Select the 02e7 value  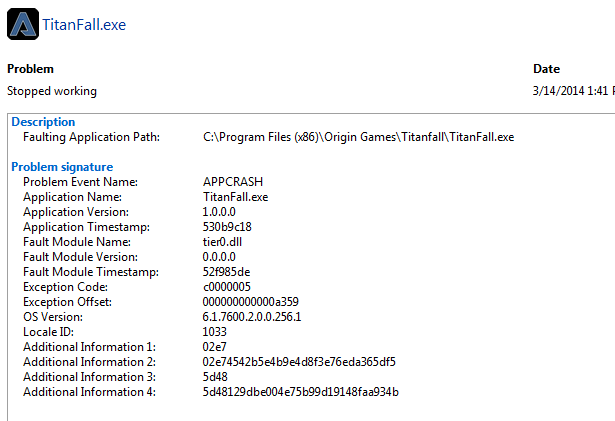[215, 347]
